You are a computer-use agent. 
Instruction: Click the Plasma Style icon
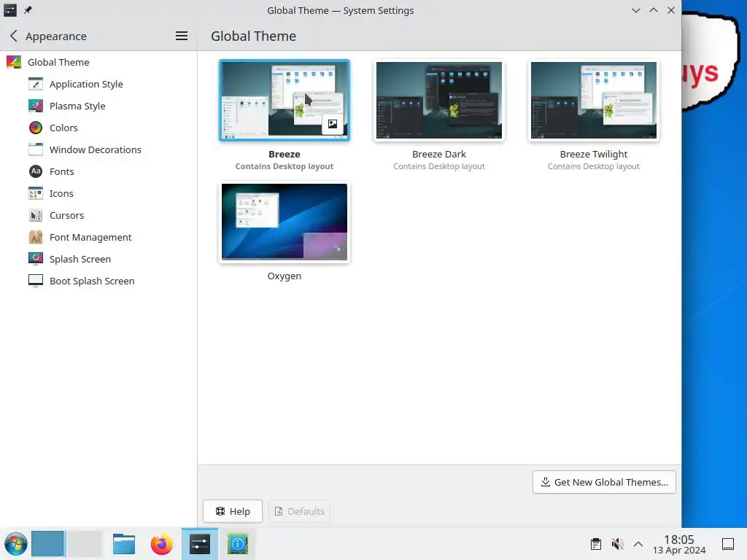click(x=36, y=106)
